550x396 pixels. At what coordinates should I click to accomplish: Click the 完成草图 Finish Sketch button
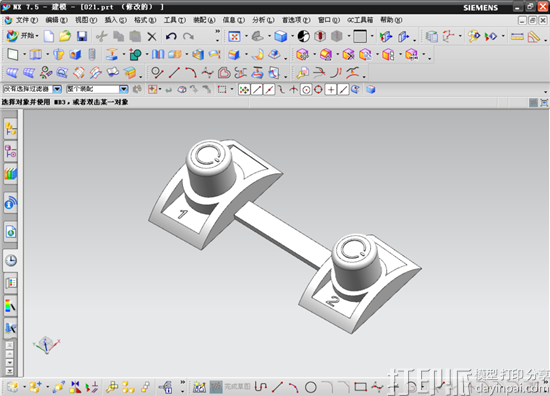[x=230, y=387]
